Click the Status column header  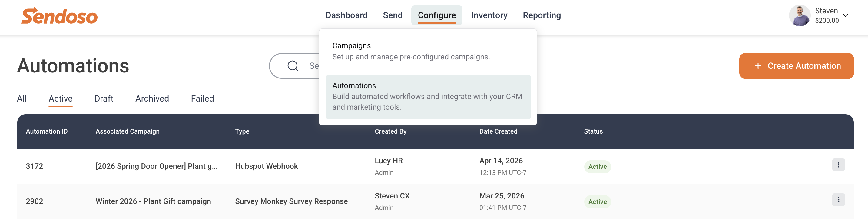pyautogui.click(x=593, y=131)
